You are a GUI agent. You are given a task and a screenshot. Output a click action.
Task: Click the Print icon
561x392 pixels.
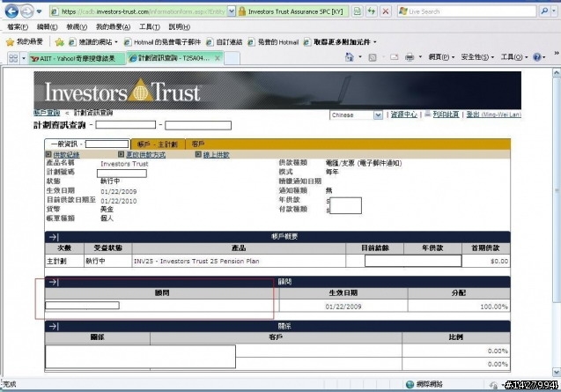[x=410, y=57]
